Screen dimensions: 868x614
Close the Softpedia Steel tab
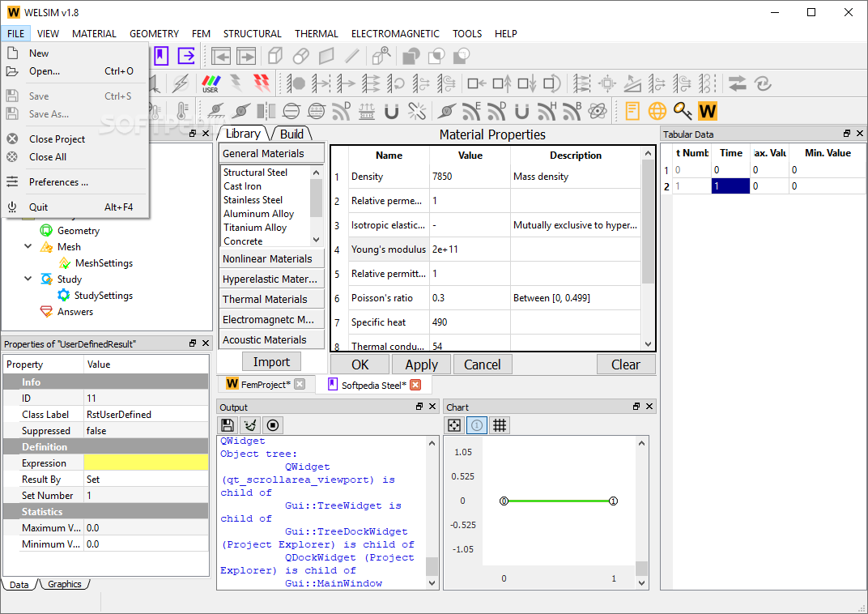pos(415,385)
